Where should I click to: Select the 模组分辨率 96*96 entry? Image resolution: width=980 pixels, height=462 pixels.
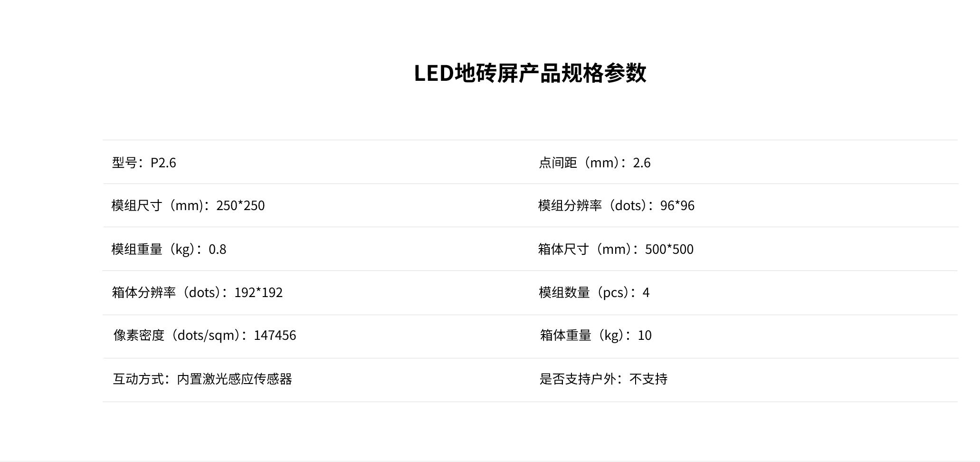pyautogui.click(x=616, y=205)
